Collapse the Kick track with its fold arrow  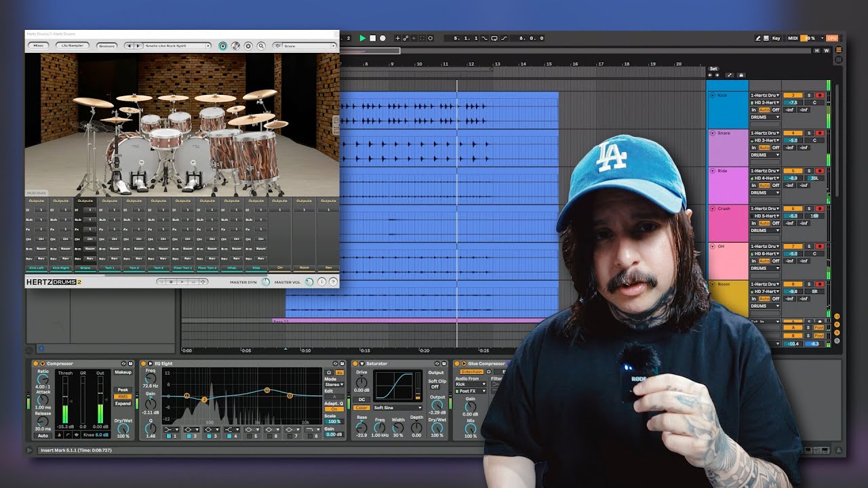coord(713,96)
